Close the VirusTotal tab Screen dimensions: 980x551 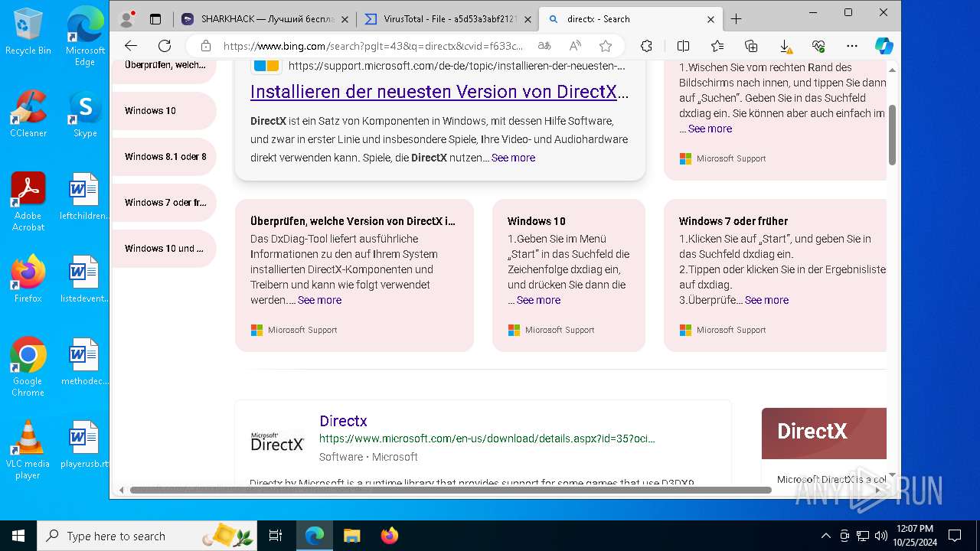pyautogui.click(x=527, y=19)
